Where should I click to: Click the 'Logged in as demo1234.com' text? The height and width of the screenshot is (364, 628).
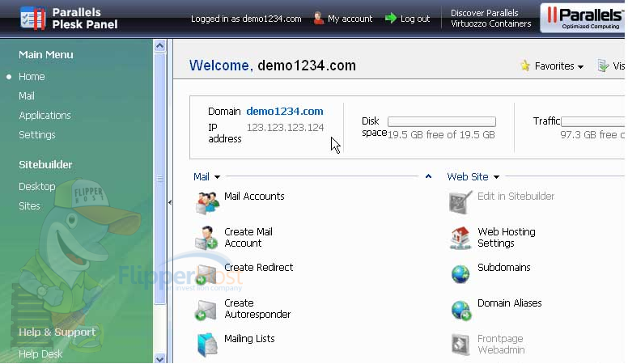click(246, 19)
